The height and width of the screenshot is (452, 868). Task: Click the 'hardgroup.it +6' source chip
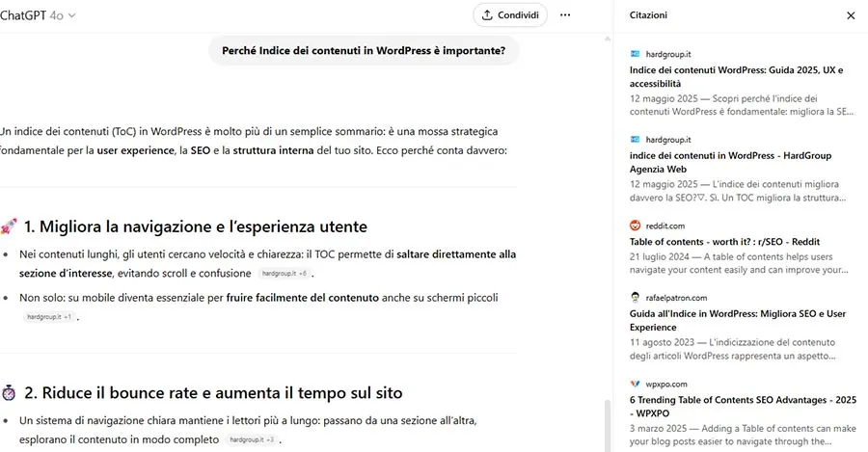tap(284, 274)
